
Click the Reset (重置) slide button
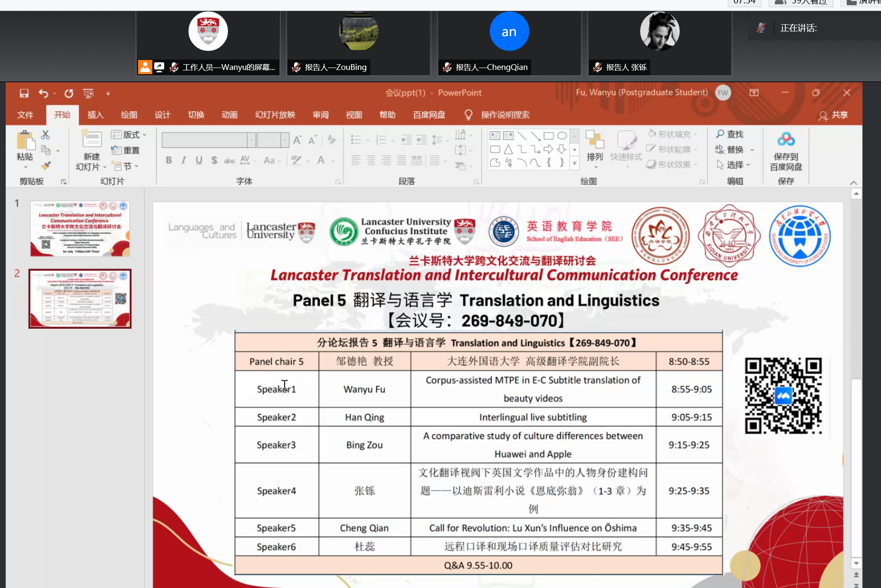126,150
